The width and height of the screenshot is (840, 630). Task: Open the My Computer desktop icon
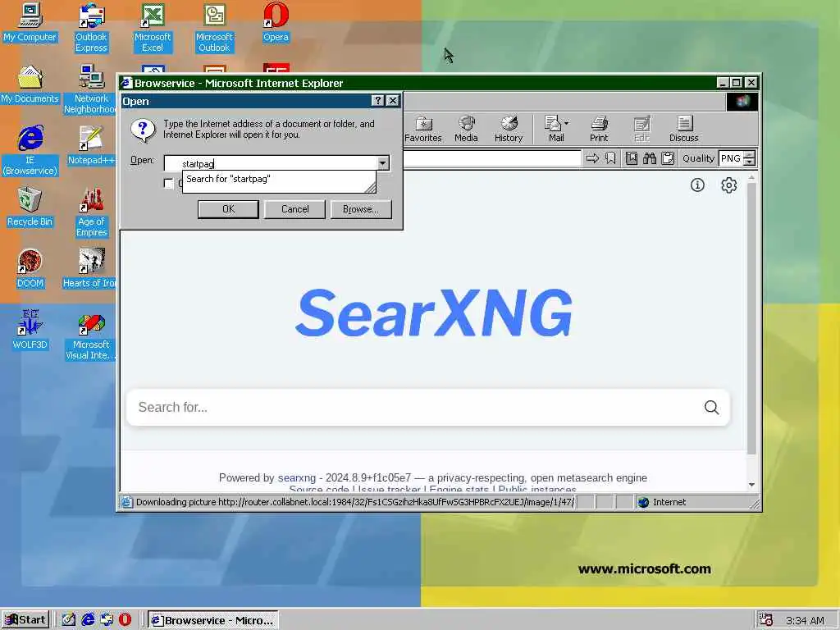tap(30, 23)
